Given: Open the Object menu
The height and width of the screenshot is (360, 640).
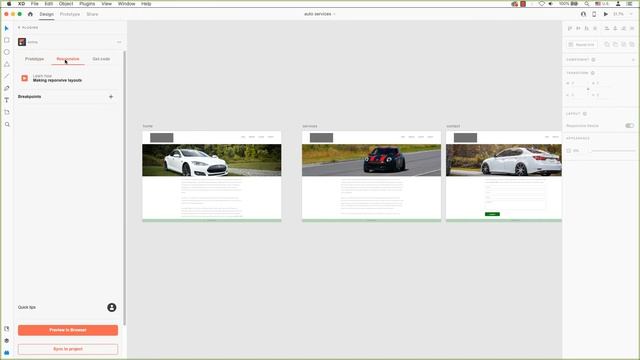Looking at the screenshot, I should click(x=66, y=4).
